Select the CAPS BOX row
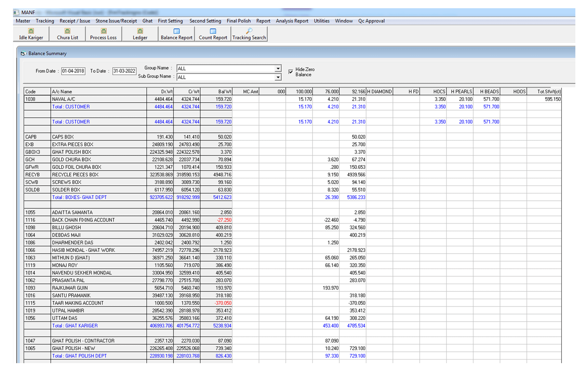Viewport: 588px width, 371px height. [x=293, y=137]
